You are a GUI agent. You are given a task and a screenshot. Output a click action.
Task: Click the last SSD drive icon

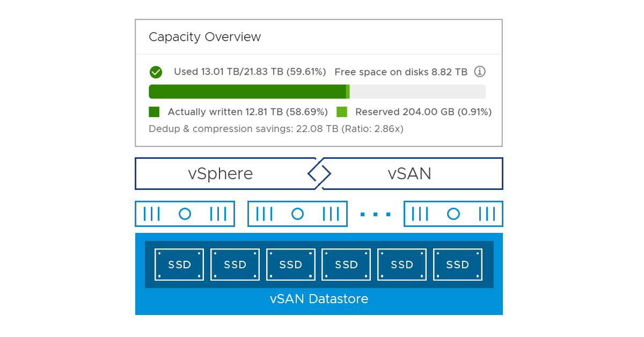click(x=458, y=265)
